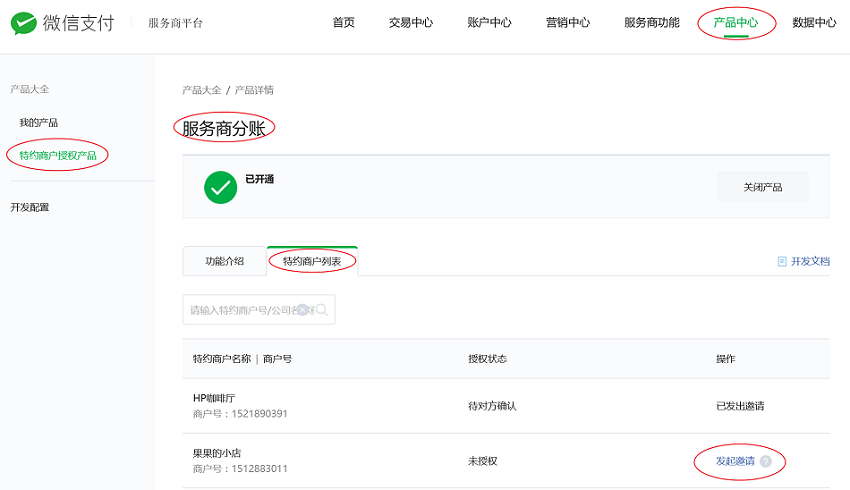Open 营销中心 menu
This screenshot has height=490, width=850.
[568, 22]
